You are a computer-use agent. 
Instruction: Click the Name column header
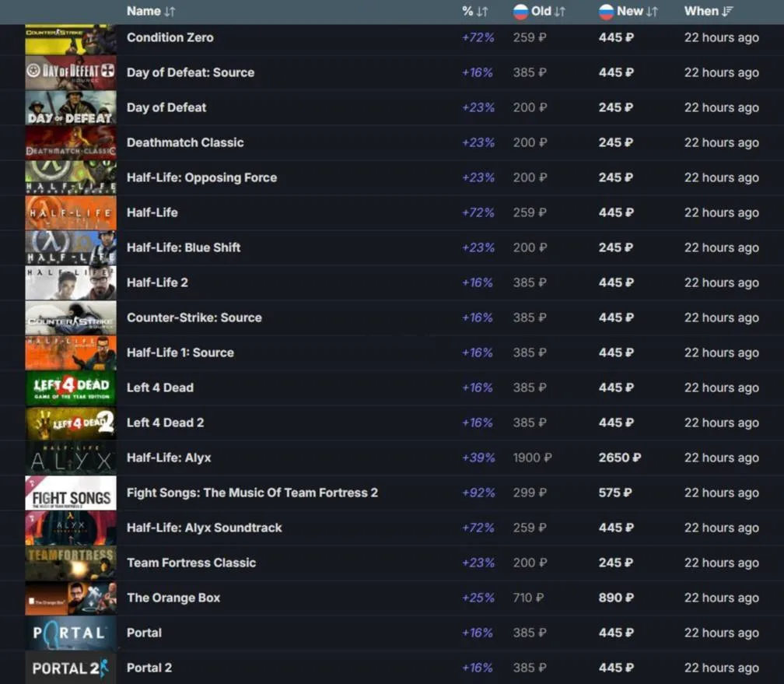(x=144, y=11)
